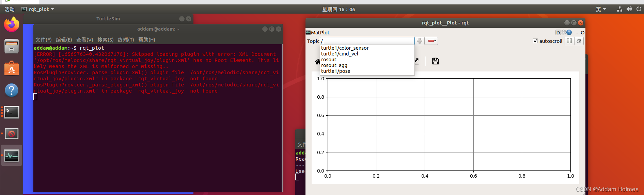Open terminal 文件(F) menu

[x=44, y=40]
